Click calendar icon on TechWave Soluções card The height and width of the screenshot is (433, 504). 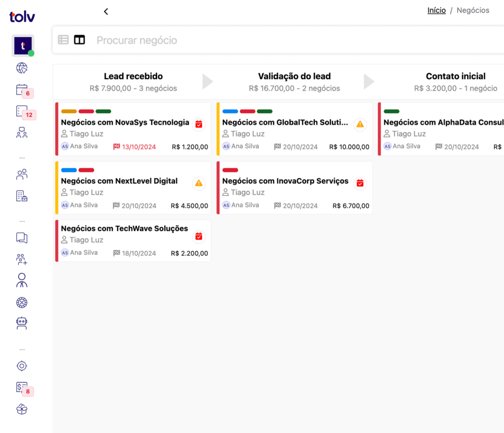tap(199, 237)
